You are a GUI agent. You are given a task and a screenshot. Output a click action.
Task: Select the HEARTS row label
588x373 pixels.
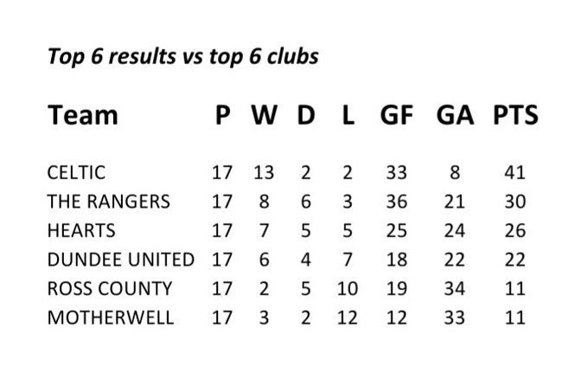click(x=81, y=231)
